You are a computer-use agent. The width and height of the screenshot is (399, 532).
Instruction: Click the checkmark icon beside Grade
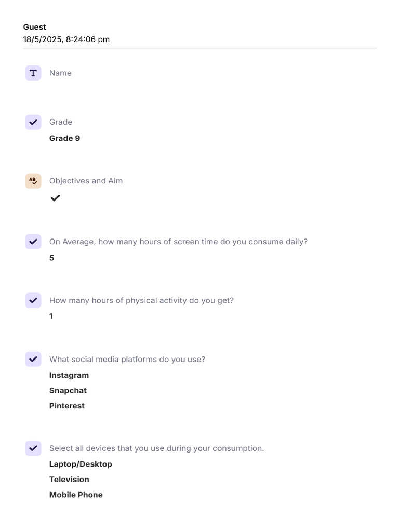[33, 122]
